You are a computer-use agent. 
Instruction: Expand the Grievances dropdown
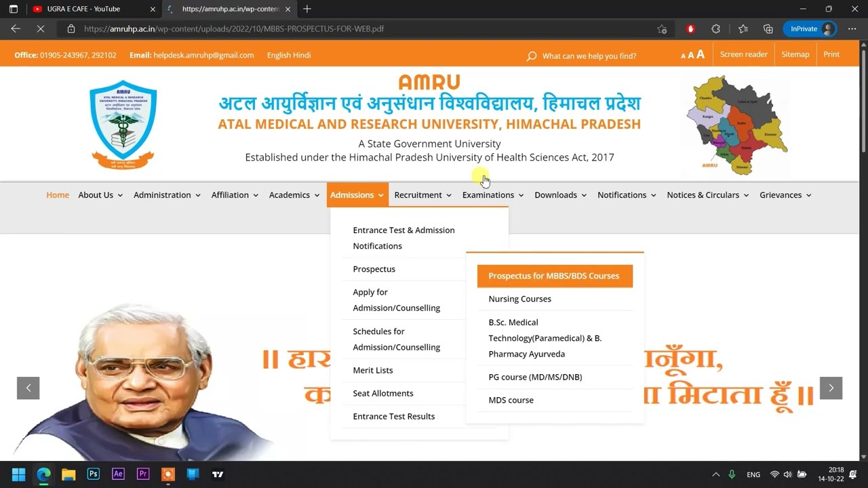click(785, 195)
